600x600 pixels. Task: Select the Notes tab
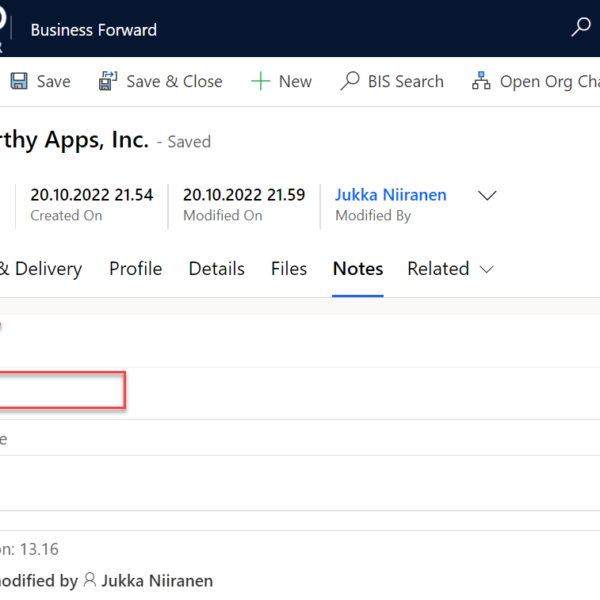coord(357,268)
